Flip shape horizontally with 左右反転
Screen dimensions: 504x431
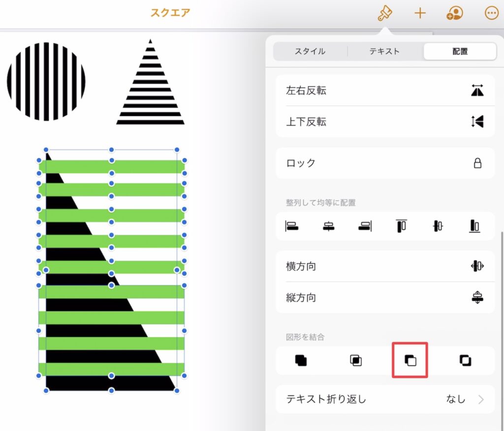tap(385, 91)
